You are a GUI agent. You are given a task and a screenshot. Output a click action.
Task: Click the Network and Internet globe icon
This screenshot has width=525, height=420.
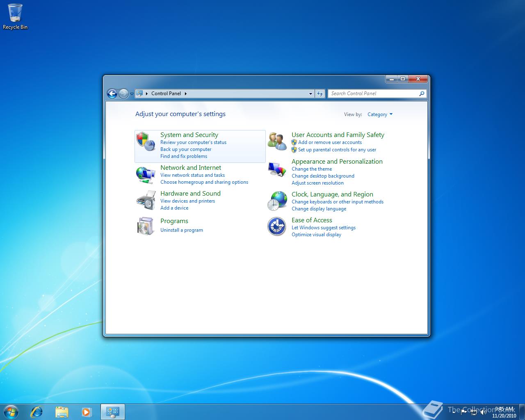146,175
